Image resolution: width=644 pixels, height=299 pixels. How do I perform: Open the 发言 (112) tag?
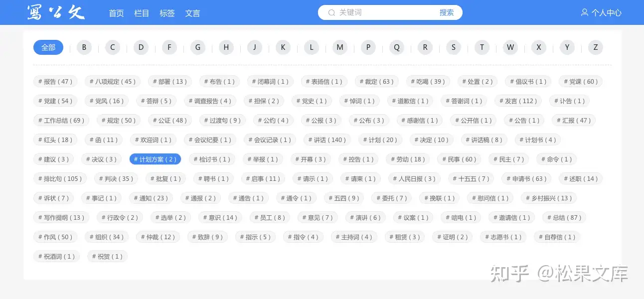518,101
